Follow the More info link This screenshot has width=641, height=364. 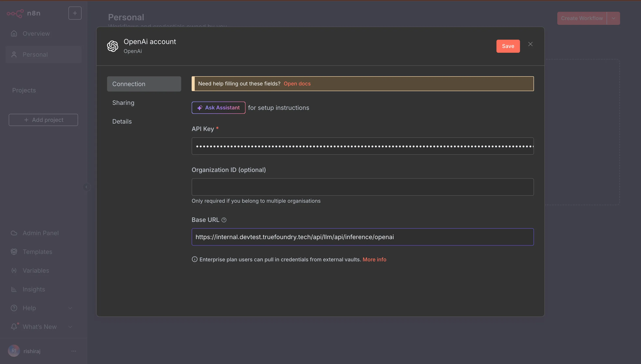click(374, 260)
